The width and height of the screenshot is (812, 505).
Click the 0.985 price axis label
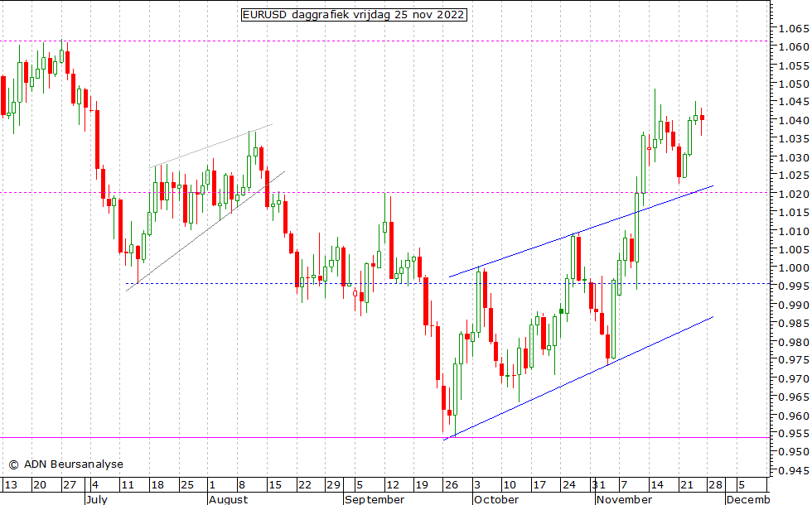tap(794, 324)
